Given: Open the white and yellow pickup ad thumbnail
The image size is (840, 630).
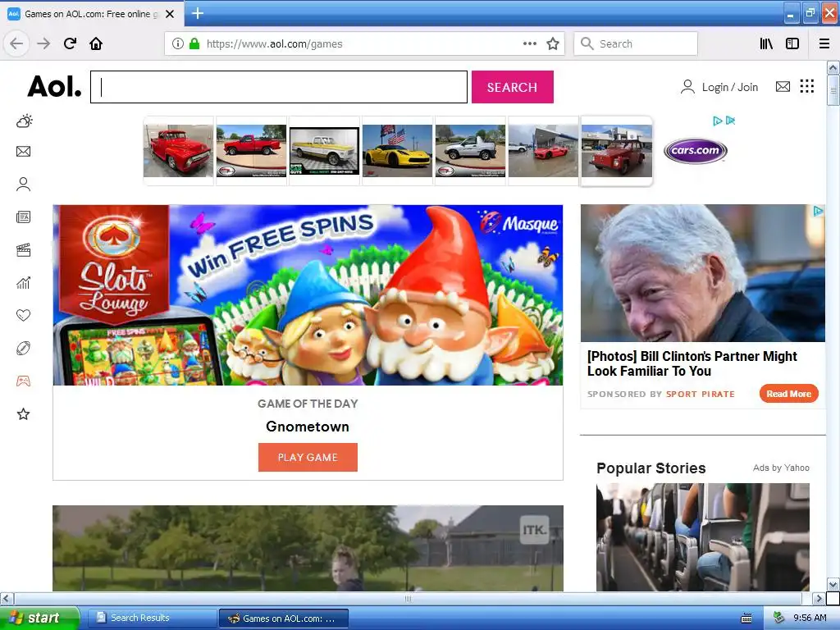Looking at the screenshot, I should [x=324, y=151].
